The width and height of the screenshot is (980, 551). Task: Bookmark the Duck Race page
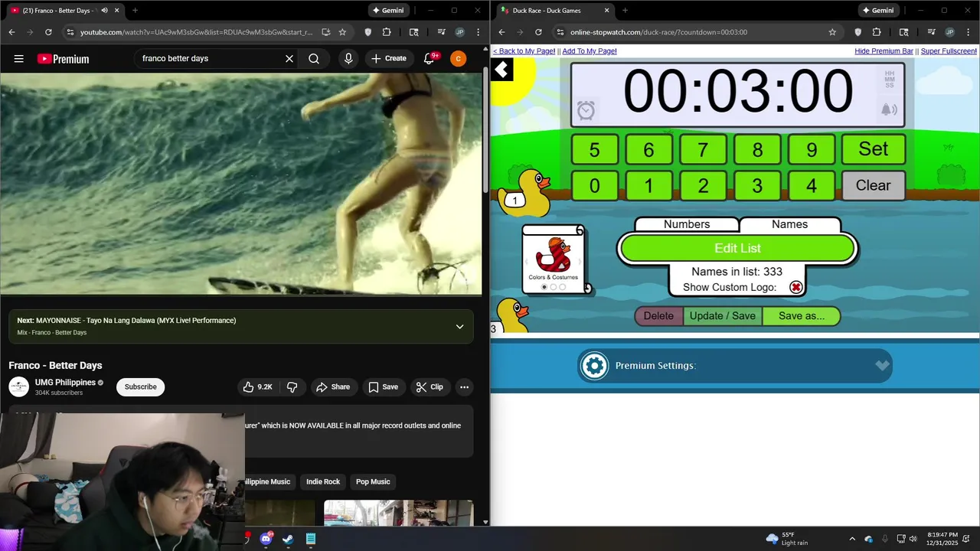(832, 32)
